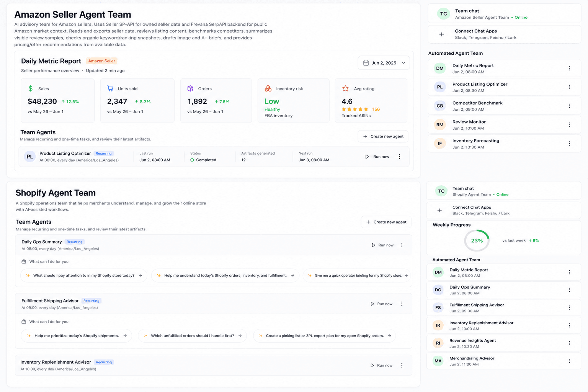
Task: Create new agent in Amazon Seller team
Action: pos(383,136)
